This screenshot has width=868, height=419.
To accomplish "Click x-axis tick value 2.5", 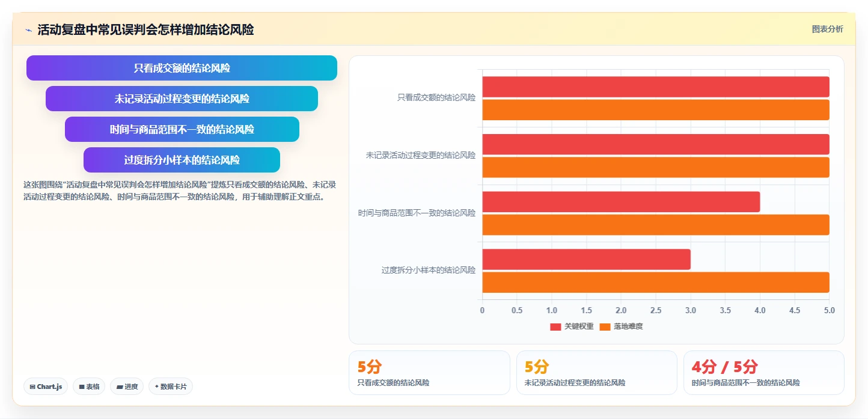I will click(x=656, y=310).
